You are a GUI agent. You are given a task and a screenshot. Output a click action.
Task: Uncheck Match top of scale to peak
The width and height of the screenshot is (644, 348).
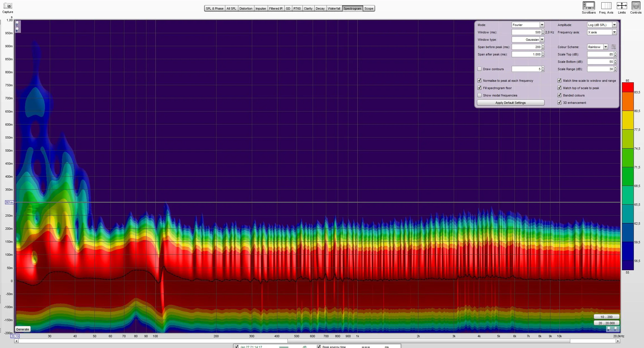point(559,88)
